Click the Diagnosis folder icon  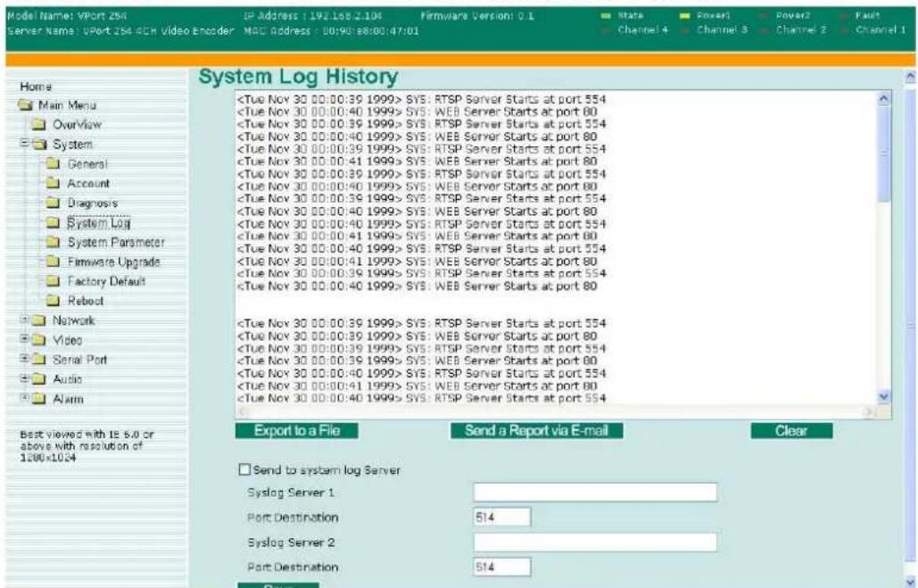pos(54,203)
